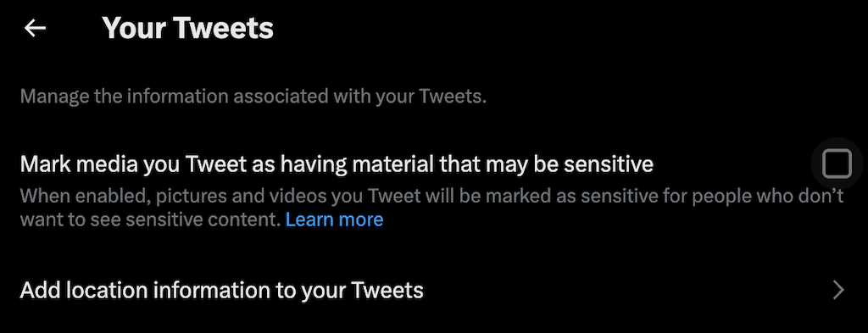Screen dimensions: 868x333
Task: Click the back arrow beside Your Tweets
Action: tap(35, 28)
